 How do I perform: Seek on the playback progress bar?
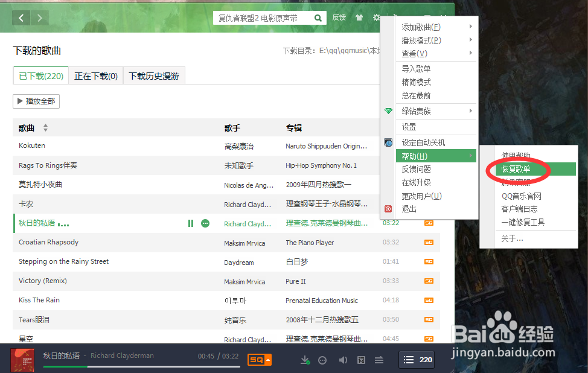pyautogui.click(x=141, y=366)
